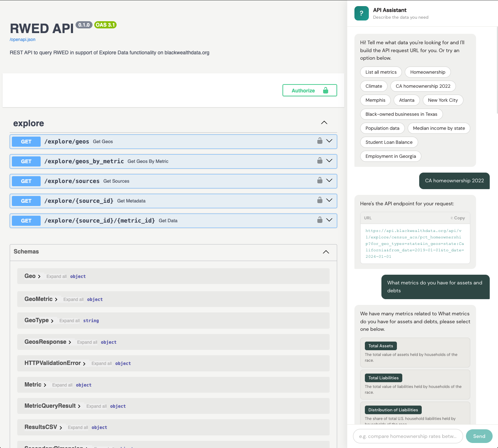This screenshot has width=498, height=448.
Task: Expand the /explore/sources endpoint chevron
Action: 329,180
